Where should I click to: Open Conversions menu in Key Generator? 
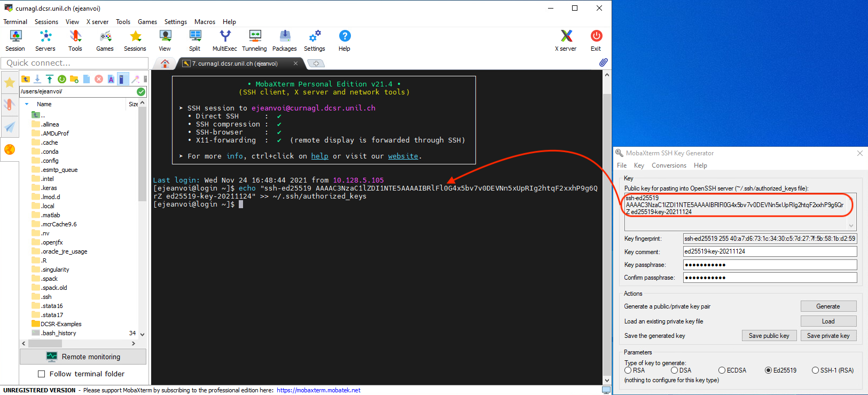coord(669,165)
